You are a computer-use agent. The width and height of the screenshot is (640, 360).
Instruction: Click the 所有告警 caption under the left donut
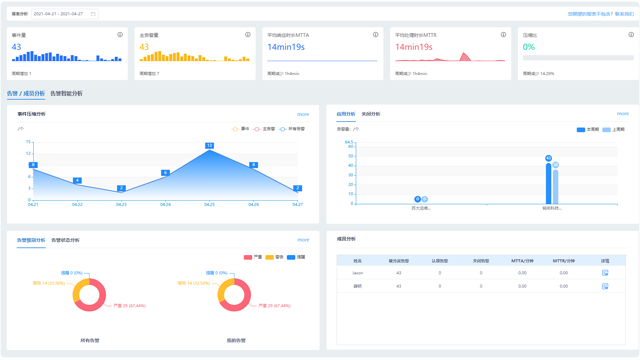90,340
